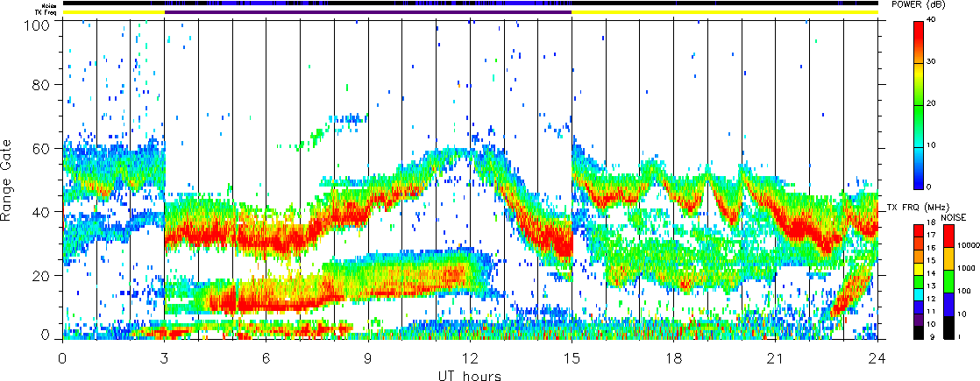This screenshot has width=980, height=381.
Task: Click the '16' label on the TX FRQ colorbar
Action: pyautogui.click(x=931, y=248)
